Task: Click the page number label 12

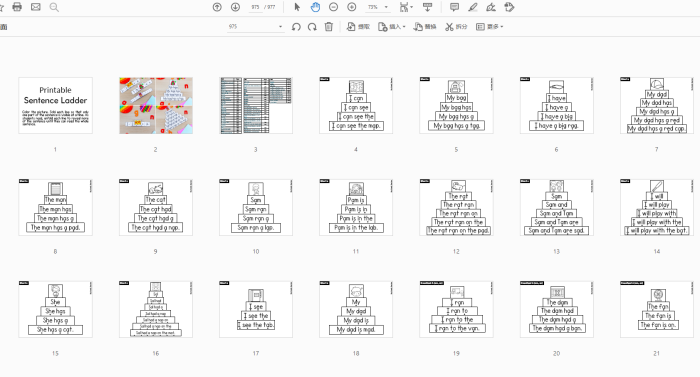Action: (456, 251)
